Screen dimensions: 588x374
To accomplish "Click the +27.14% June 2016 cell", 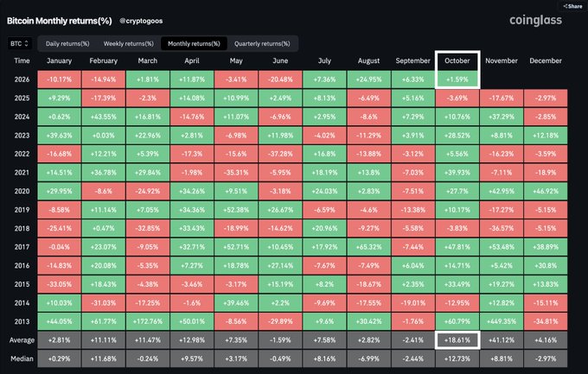I will (280, 266).
